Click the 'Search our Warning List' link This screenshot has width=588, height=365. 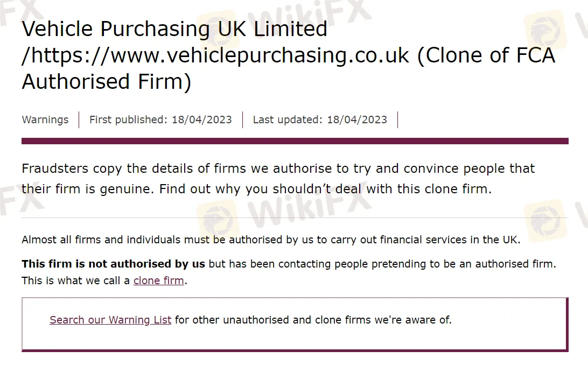pos(110,320)
